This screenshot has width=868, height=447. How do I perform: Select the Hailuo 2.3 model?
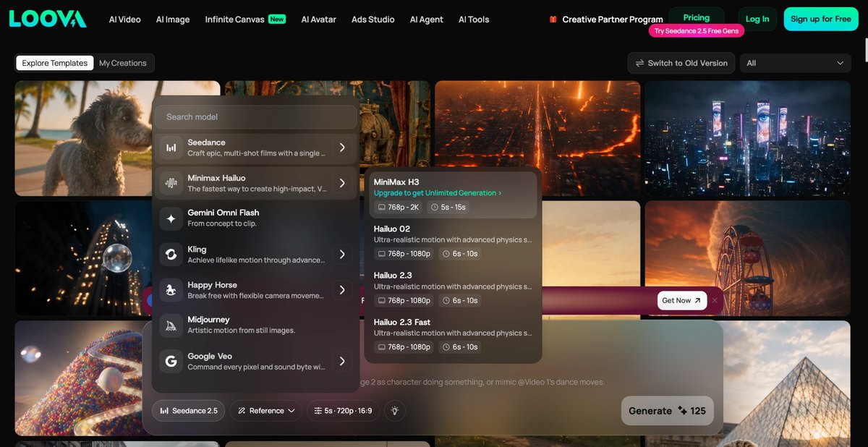452,288
